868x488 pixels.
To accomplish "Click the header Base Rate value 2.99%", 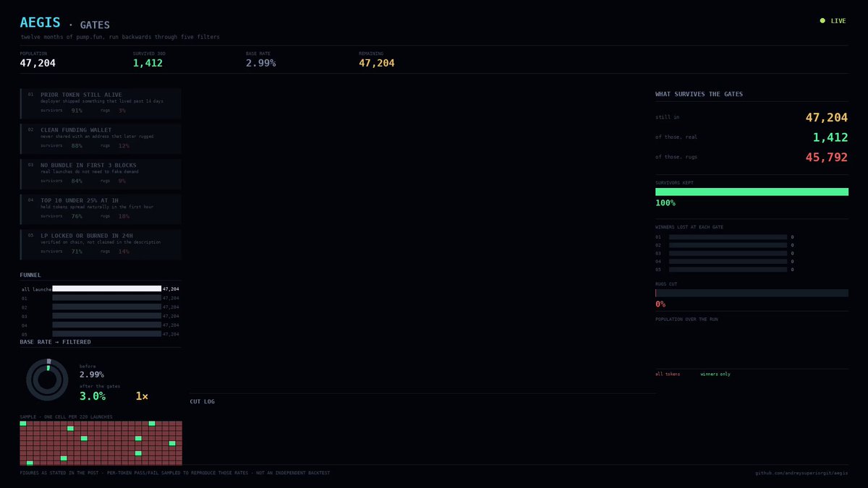I will pyautogui.click(x=261, y=63).
